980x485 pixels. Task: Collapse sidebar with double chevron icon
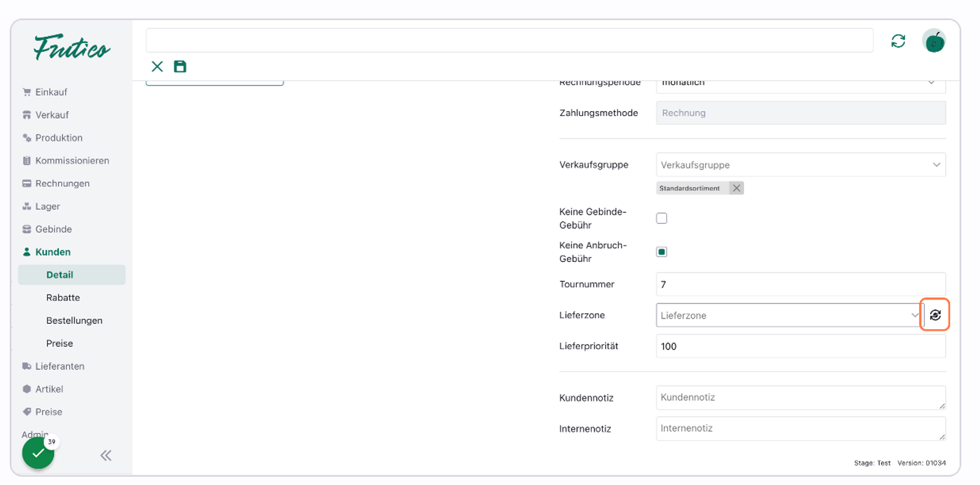pyautogui.click(x=106, y=456)
